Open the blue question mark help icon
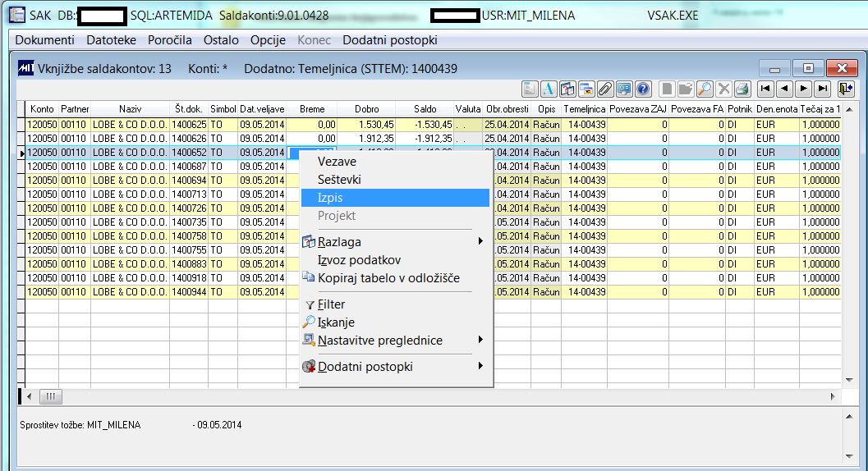The image size is (868, 471). pos(643,89)
